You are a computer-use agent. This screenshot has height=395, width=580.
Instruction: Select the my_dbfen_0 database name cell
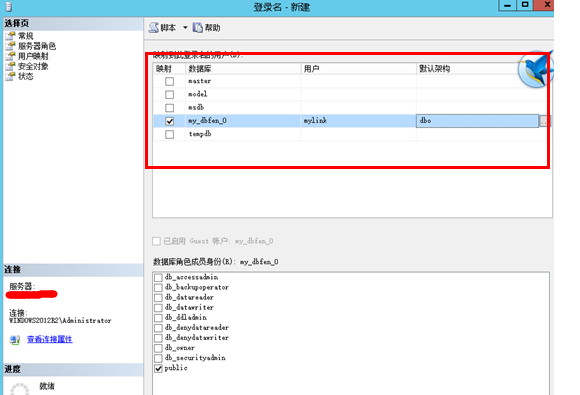click(x=243, y=121)
